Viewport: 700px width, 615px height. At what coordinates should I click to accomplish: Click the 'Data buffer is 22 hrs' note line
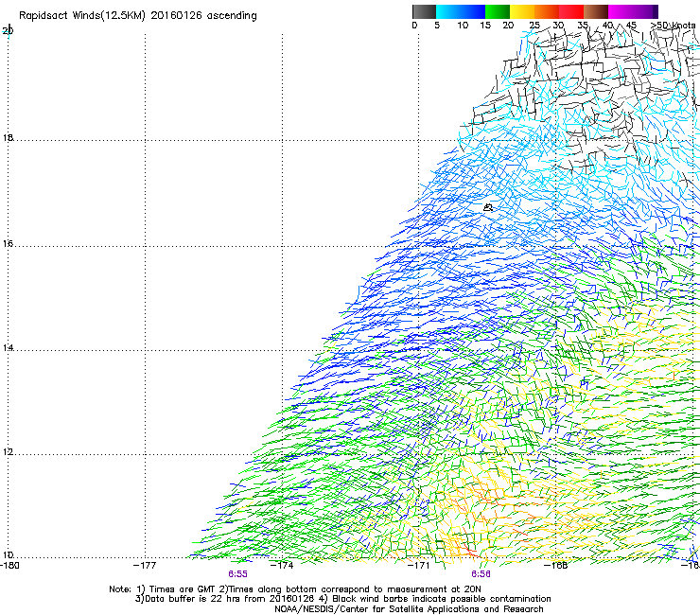point(342,599)
